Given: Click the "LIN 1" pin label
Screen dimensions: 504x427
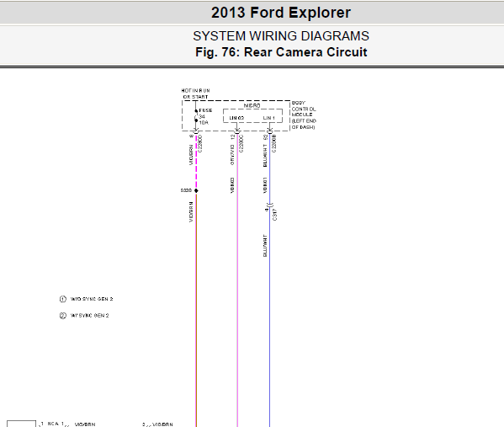Looking at the screenshot, I should [x=269, y=118].
